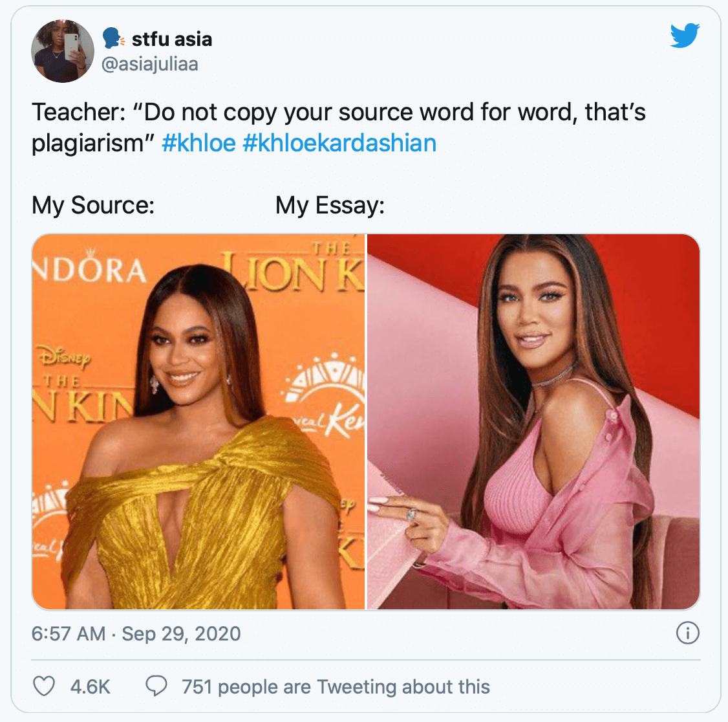The image size is (728, 722).
Task: Click the My Essay: caption text
Action: point(330,205)
